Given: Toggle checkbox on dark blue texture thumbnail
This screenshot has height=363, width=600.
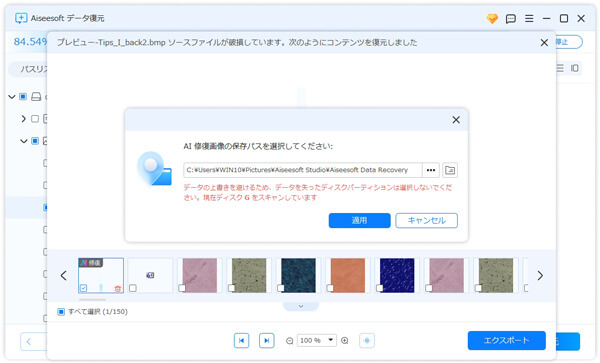Looking at the screenshot, I should pos(380,288).
